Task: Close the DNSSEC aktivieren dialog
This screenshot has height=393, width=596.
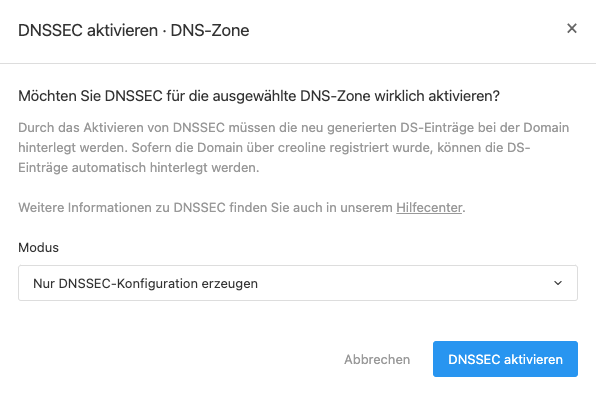Action: click(x=572, y=29)
